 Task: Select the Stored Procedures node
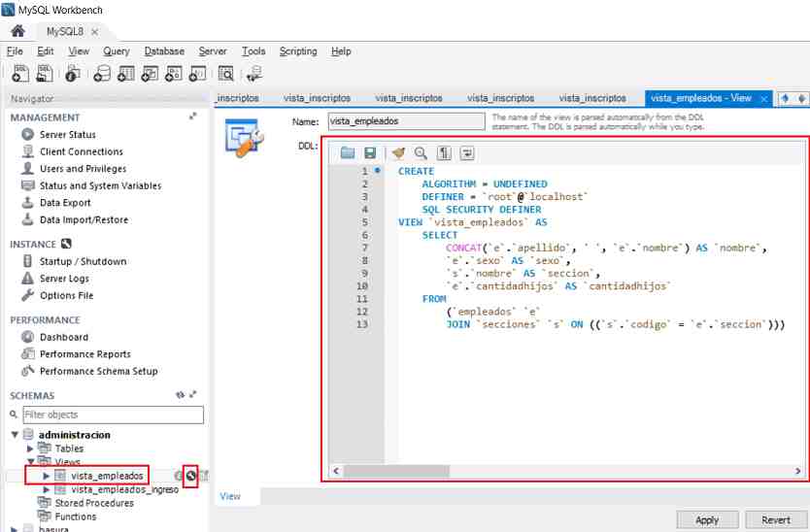(94, 503)
